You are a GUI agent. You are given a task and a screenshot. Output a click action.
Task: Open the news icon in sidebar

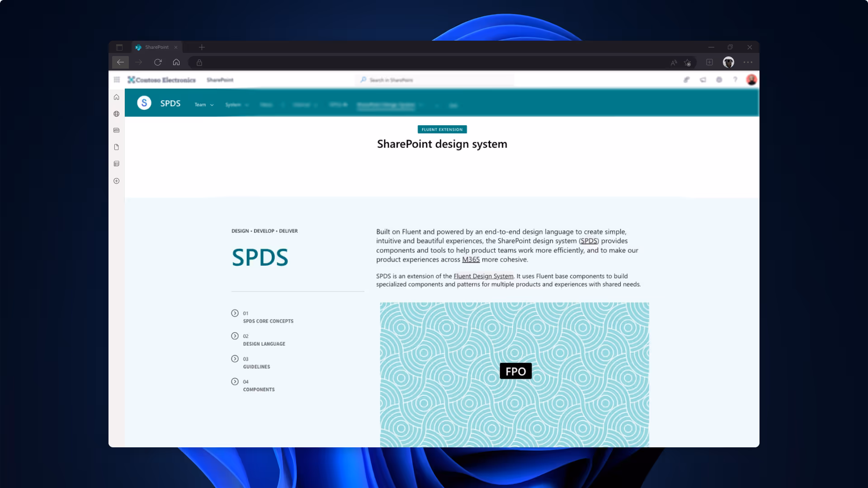coord(117,130)
